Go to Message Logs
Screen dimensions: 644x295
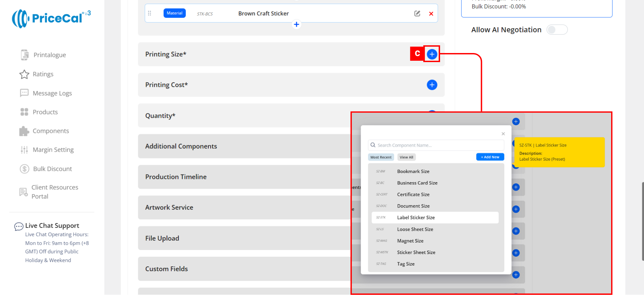coord(52,93)
